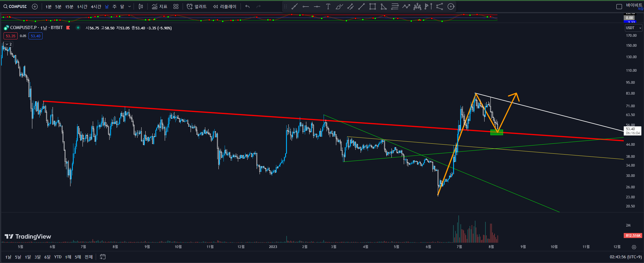Click the green market status dot
Viewport: 644px width, 263px height.
[x=78, y=28]
